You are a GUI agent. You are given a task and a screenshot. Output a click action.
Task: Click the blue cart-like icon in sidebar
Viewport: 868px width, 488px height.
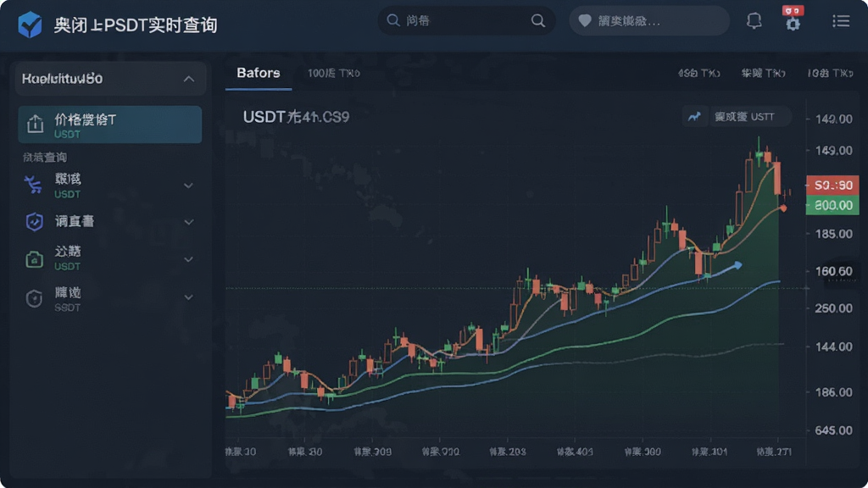[x=33, y=184]
